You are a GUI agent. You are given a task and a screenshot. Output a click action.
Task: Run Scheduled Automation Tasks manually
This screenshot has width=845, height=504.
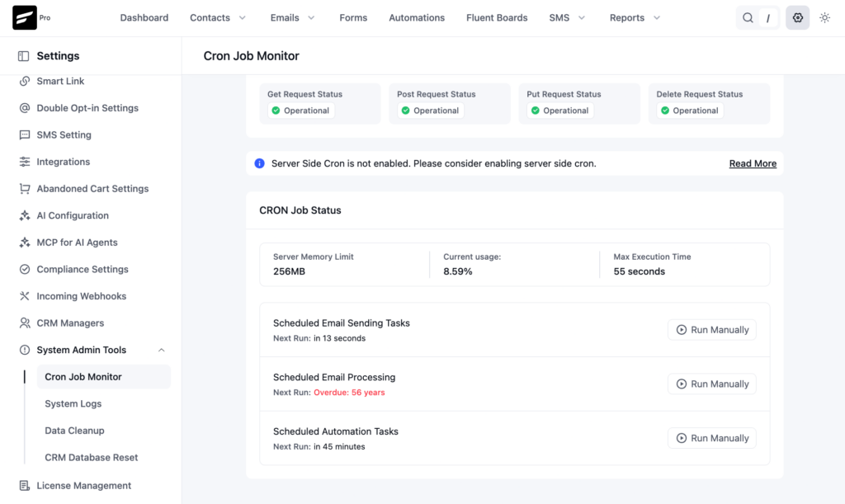pos(712,438)
